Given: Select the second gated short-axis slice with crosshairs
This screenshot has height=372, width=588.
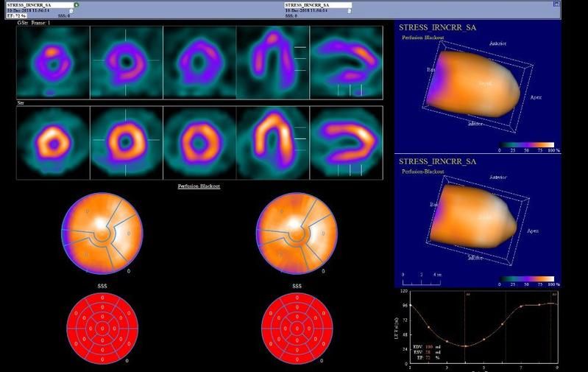Looking at the screenshot, I should [126, 61].
